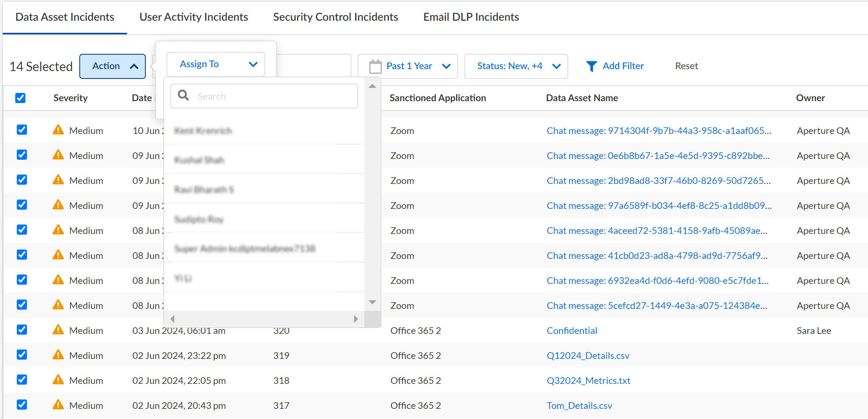The height and width of the screenshot is (419, 868).
Task: Collapse the Action dropdown
Action: pos(113,66)
